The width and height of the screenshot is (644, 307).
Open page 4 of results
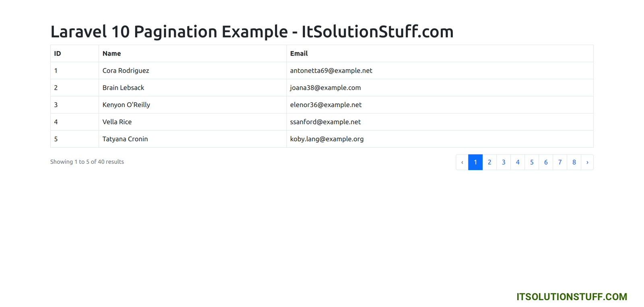pyautogui.click(x=518, y=162)
